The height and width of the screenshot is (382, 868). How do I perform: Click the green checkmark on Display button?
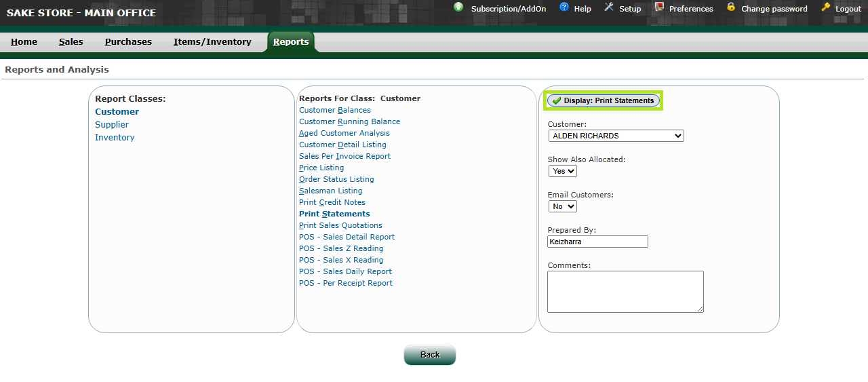(x=556, y=100)
